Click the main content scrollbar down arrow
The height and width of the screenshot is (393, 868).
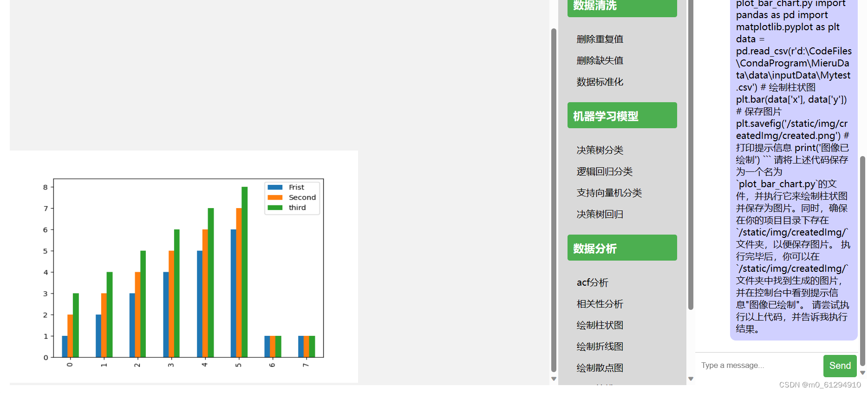554,379
